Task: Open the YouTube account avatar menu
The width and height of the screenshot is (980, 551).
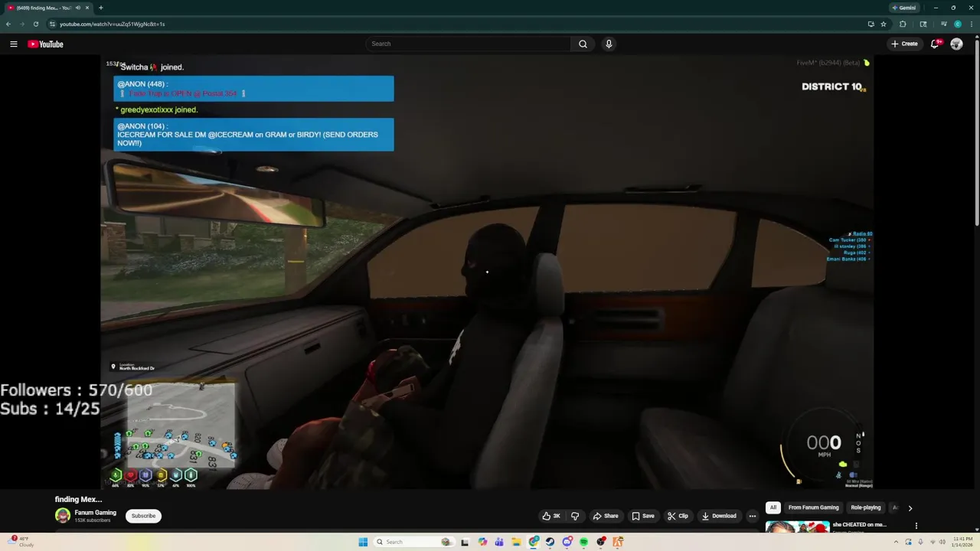Action: click(x=956, y=44)
